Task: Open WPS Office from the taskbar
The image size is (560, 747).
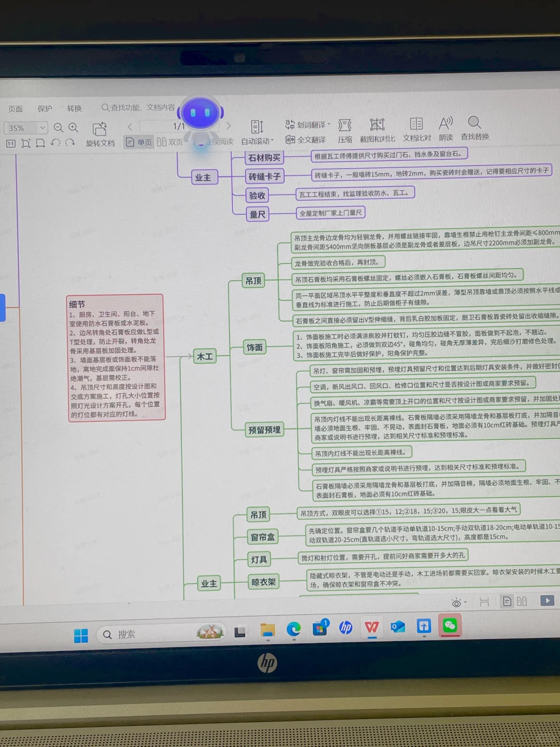Action: pos(371,627)
